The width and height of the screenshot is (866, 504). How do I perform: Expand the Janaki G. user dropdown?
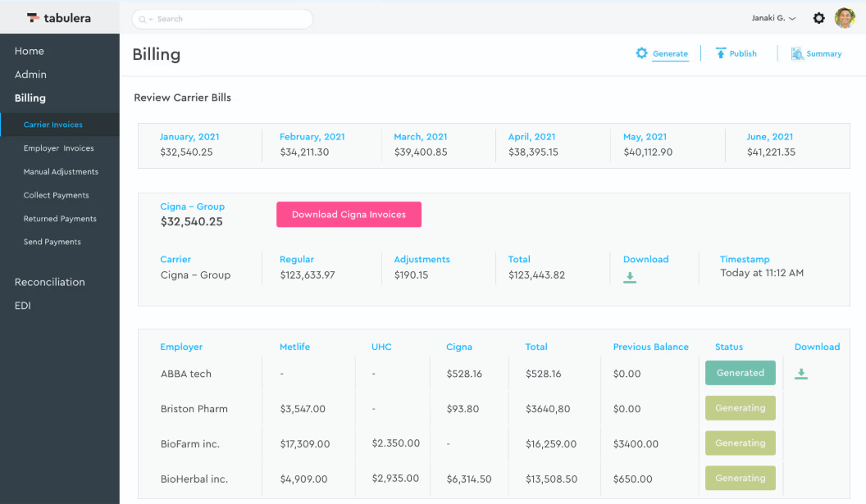pos(773,18)
